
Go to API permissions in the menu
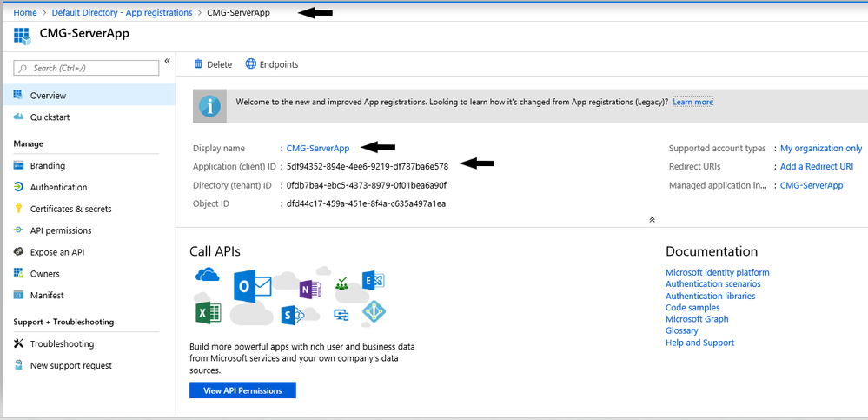[x=89, y=230]
